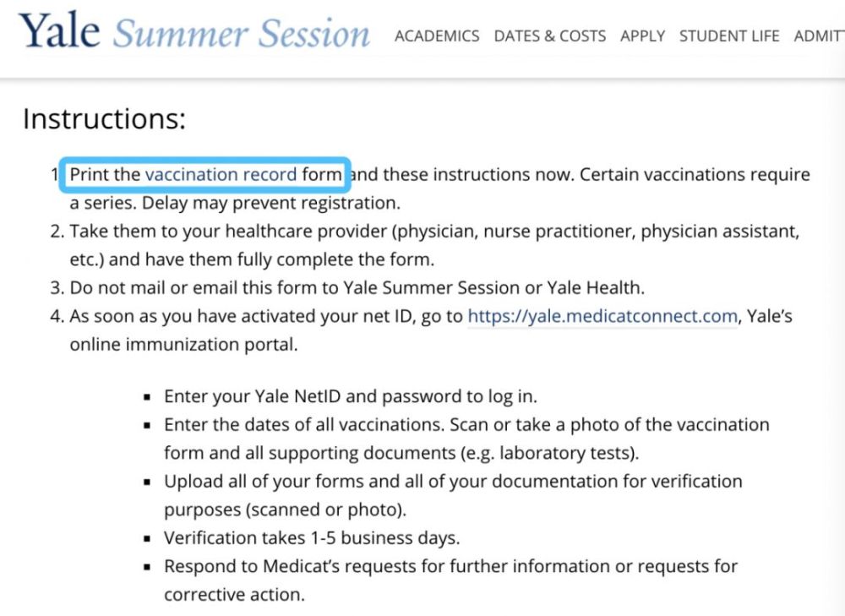Click the "Delay may prevent registration" sentence
This screenshot has width=845, height=616.
[x=270, y=204]
